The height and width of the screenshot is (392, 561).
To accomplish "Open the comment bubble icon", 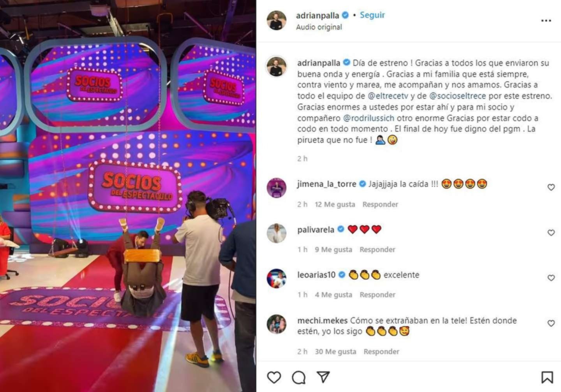I will point(299,377).
